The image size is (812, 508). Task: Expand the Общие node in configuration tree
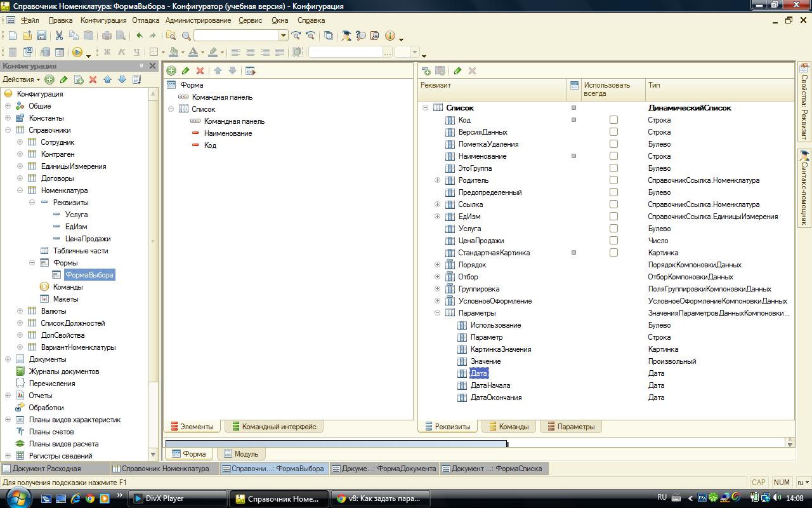pos(8,106)
